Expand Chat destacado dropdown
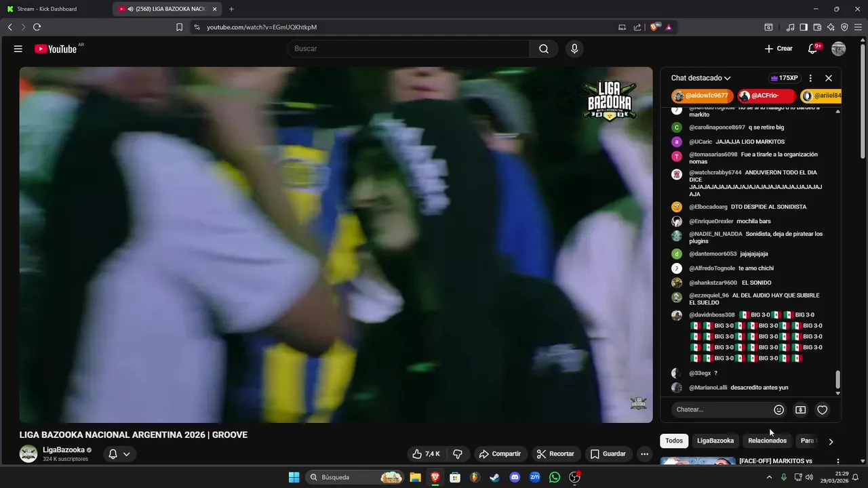 click(x=701, y=78)
